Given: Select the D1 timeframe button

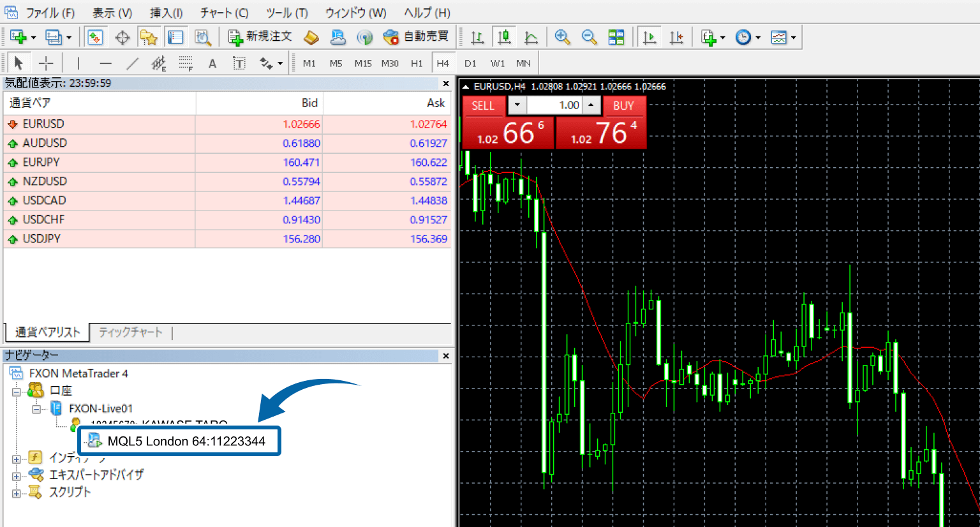Looking at the screenshot, I should (x=470, y=63).
